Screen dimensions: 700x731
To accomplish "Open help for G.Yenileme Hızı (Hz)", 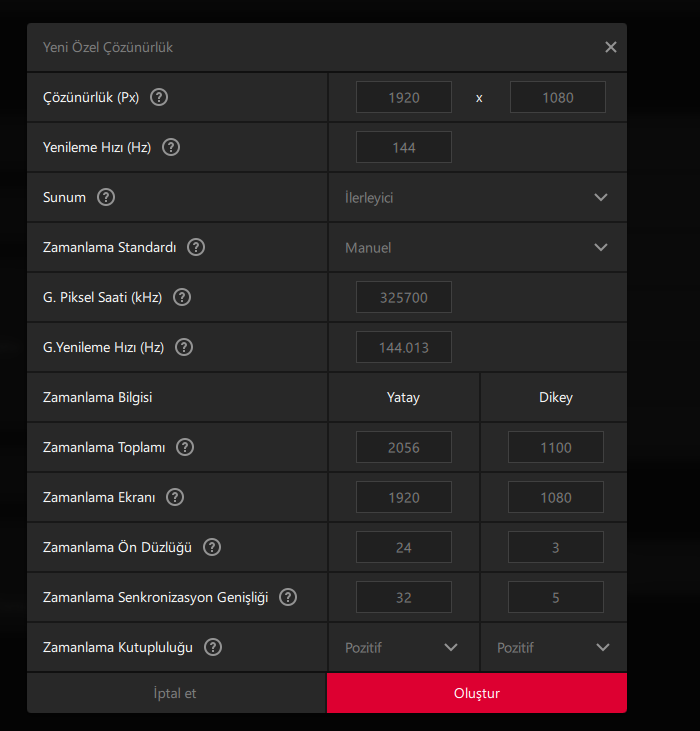I will pos(184,347).
